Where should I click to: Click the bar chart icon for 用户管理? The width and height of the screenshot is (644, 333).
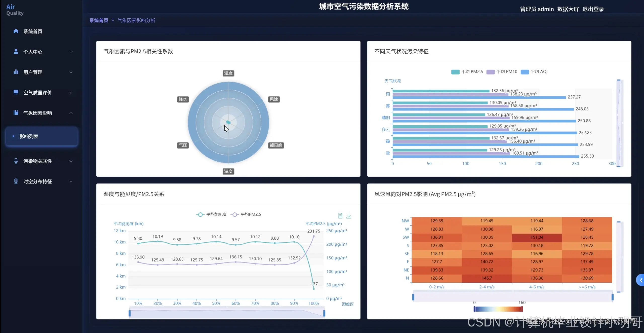(16, 72)
